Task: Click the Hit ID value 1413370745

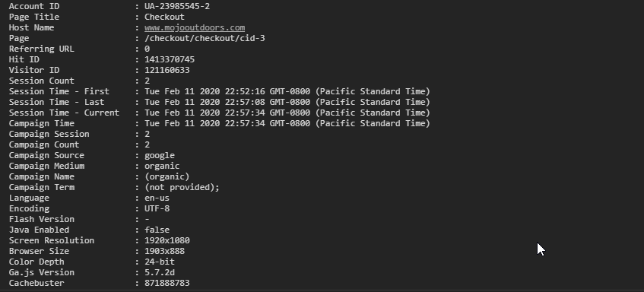Action: tap(170, 59)
